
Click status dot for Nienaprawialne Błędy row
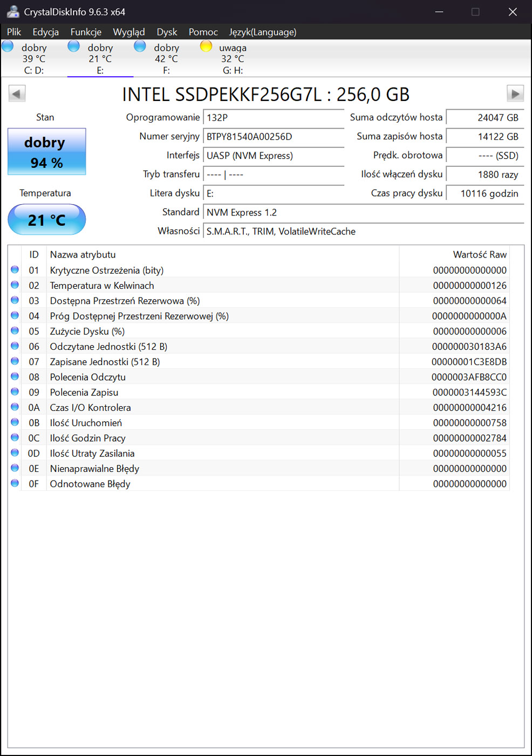15,468
